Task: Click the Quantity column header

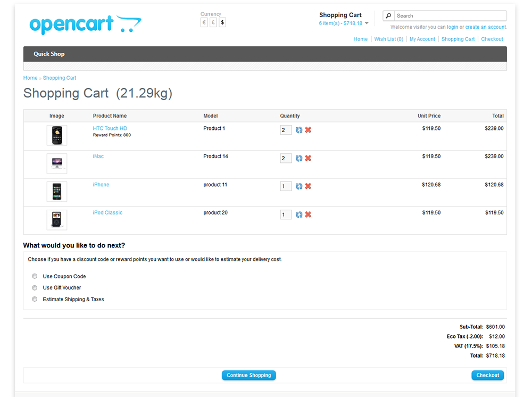Action: (x=290, y=115)
